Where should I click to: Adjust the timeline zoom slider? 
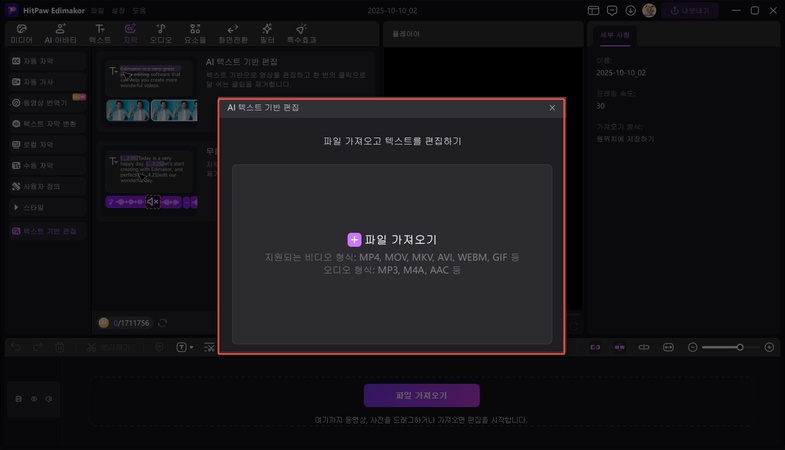point(739,347)
